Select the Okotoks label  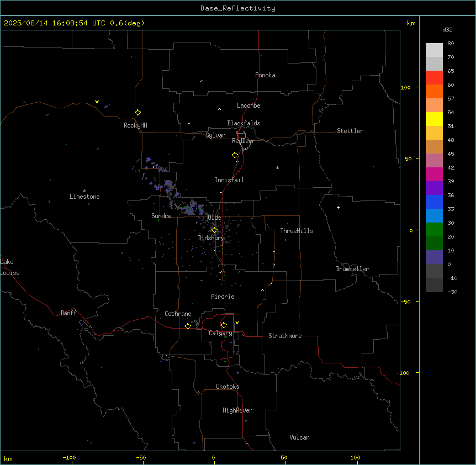click(228, 387)
